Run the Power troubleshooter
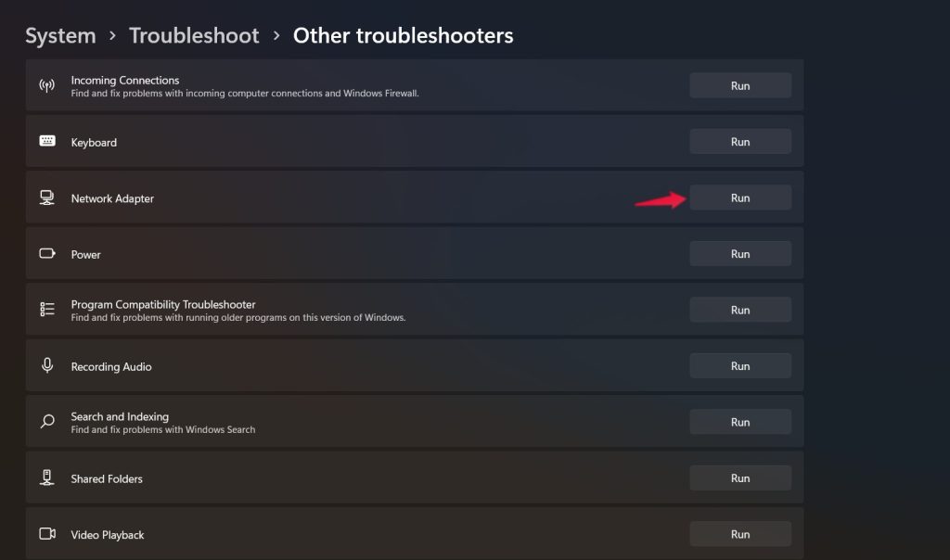Viewport: 950px width, 560px height. coord(739,254)
